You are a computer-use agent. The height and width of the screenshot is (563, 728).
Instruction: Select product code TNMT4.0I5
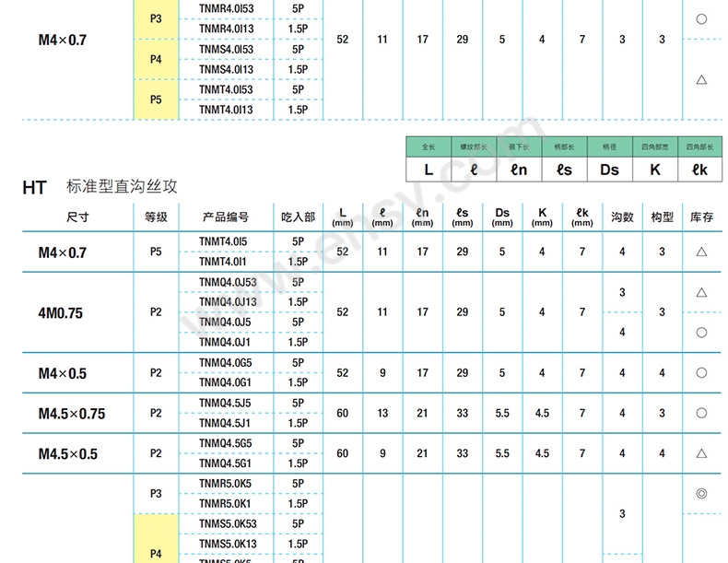(223, 241)
